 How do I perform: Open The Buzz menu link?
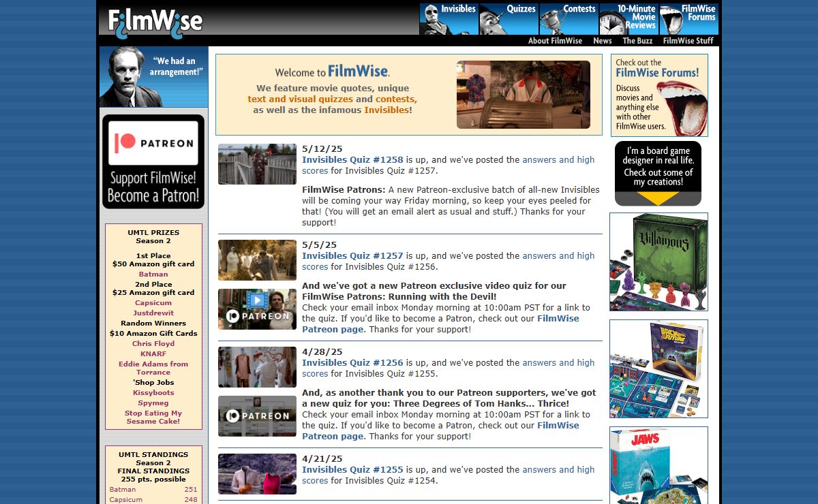point(637,41)
